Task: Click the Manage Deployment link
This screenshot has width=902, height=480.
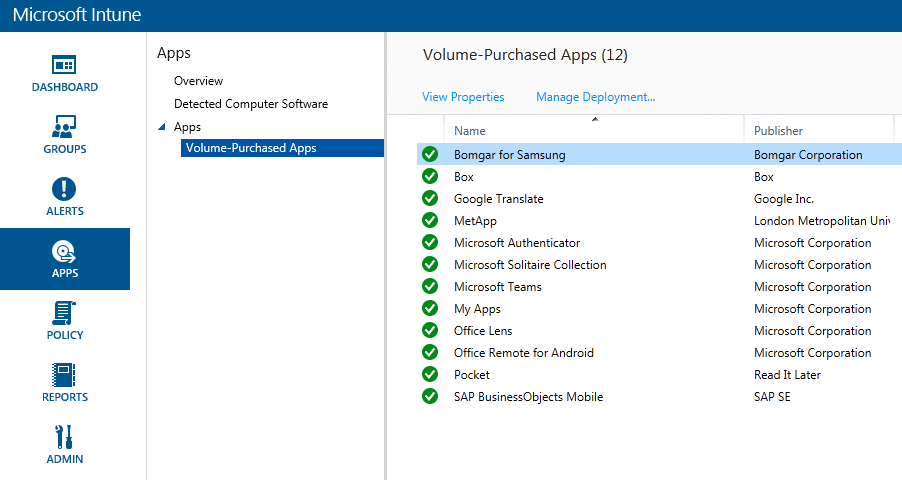Action: (x=595, y=97)
